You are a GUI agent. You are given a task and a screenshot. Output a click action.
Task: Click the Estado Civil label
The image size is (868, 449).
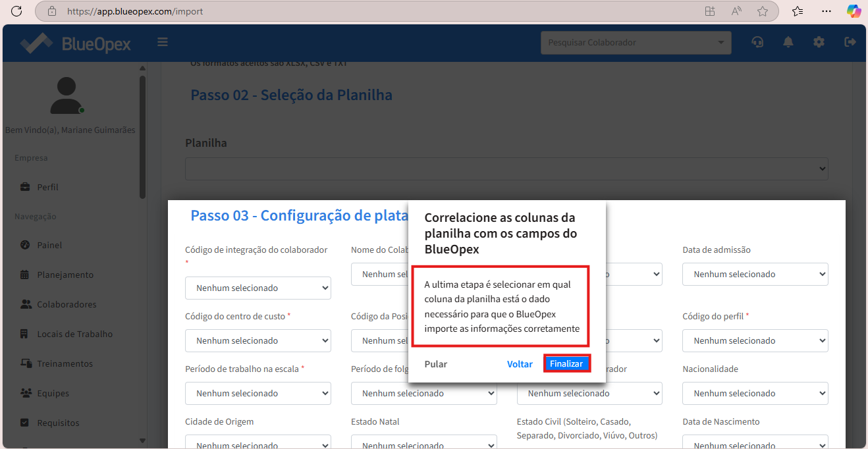[587, 428]
